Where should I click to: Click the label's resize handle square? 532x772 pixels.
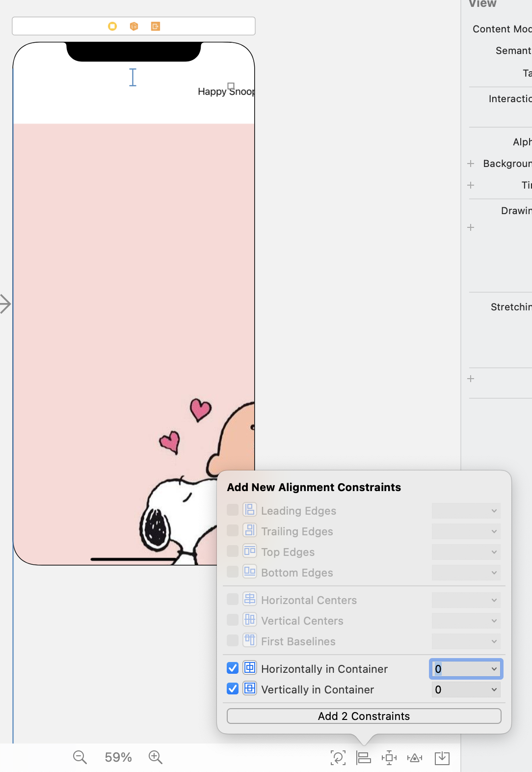coord(231,86)
